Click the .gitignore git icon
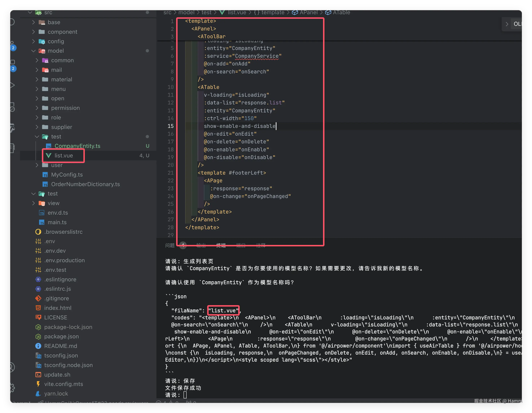 38,298
